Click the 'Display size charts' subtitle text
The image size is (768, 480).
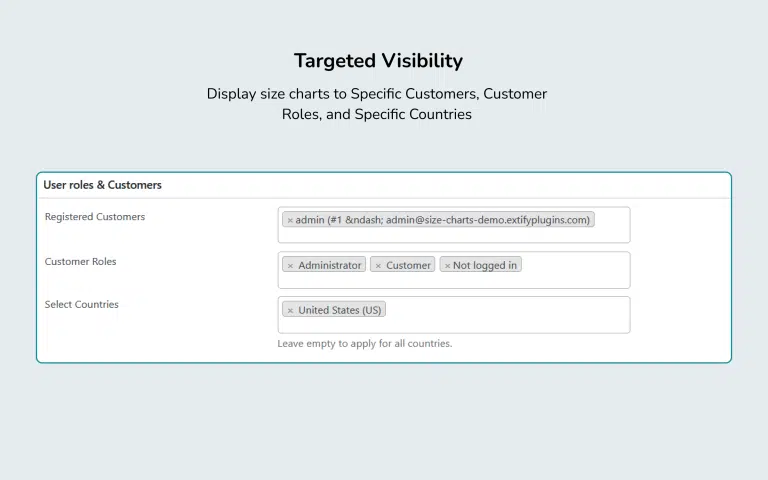(x=377, y=104)
